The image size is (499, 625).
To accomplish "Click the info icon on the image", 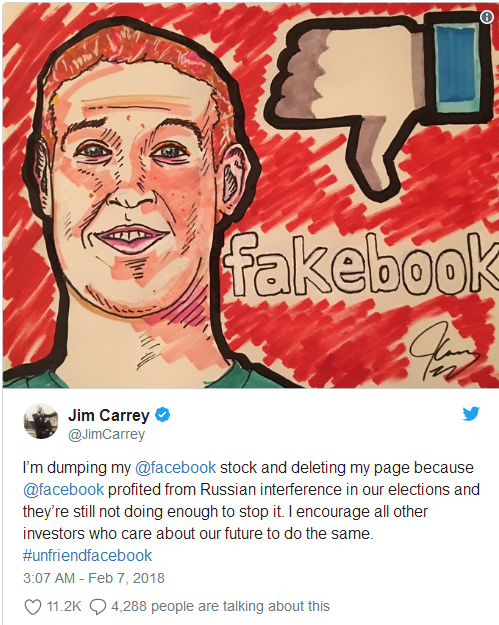I will pos(487,17).
